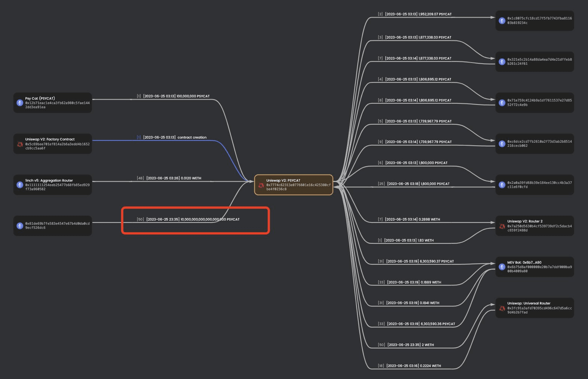Select the 0x61de69b7fe583 address node
The width and height of the screenshot is (588, 379).
53,225
